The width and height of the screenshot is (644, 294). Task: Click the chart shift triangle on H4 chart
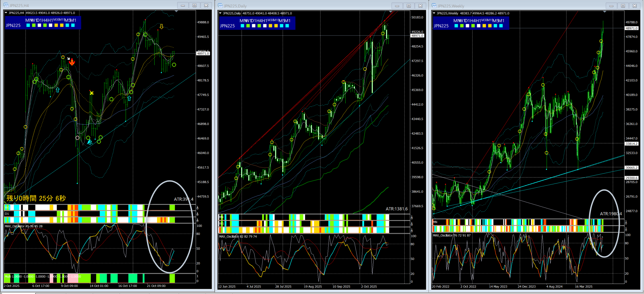[x=177, y=11]
